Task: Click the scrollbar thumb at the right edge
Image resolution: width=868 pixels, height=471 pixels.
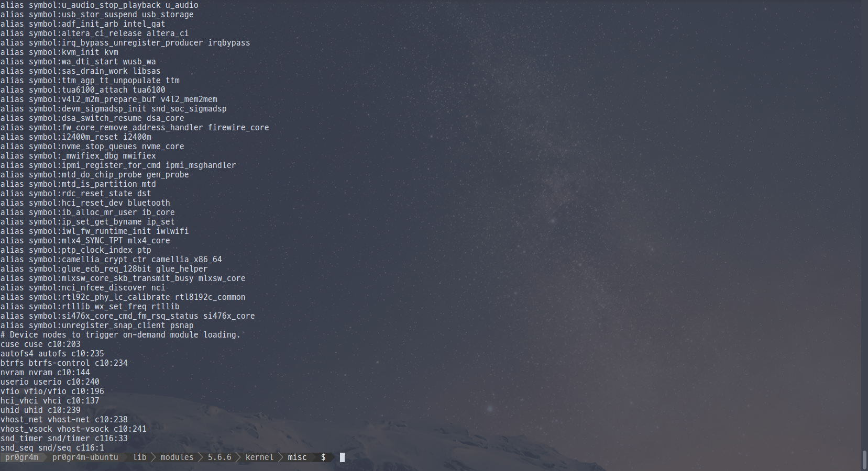Action: [x=864, y=460]
